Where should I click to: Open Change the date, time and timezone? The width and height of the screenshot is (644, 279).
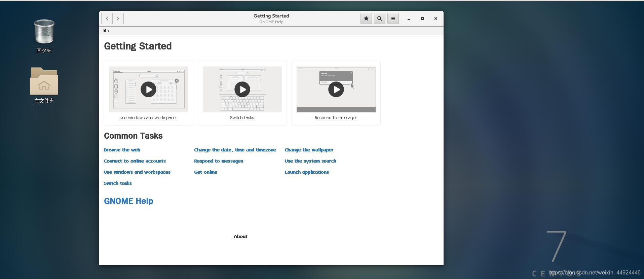pyautogui.click(x=235, y=150)
